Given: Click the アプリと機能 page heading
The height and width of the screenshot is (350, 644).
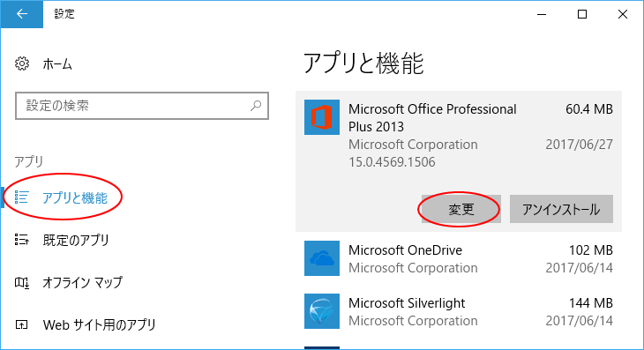Looking at the screenshot, I should point(363,63).
